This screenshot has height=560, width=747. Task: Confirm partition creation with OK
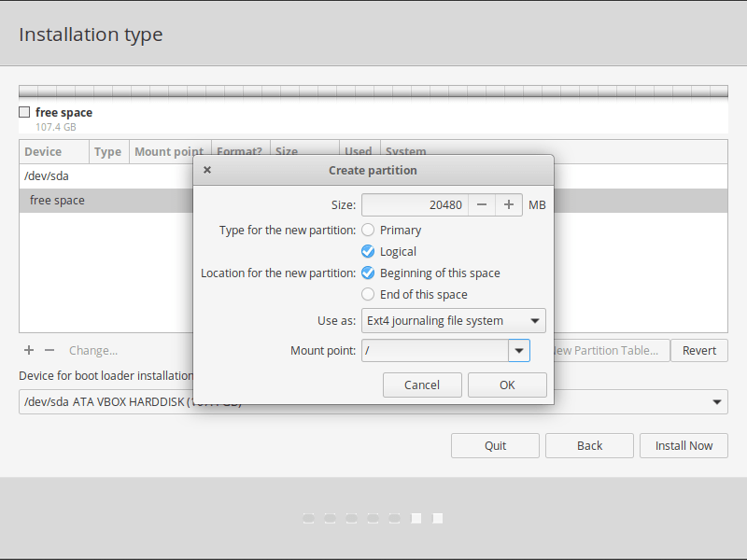[x=507, y=385]
